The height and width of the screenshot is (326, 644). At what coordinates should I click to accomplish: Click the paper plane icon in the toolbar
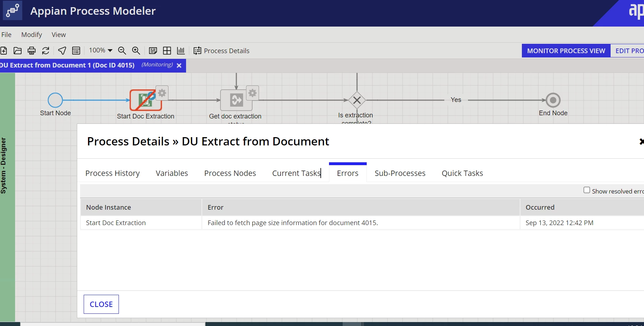pyautogui.click(x=62, y=51)
